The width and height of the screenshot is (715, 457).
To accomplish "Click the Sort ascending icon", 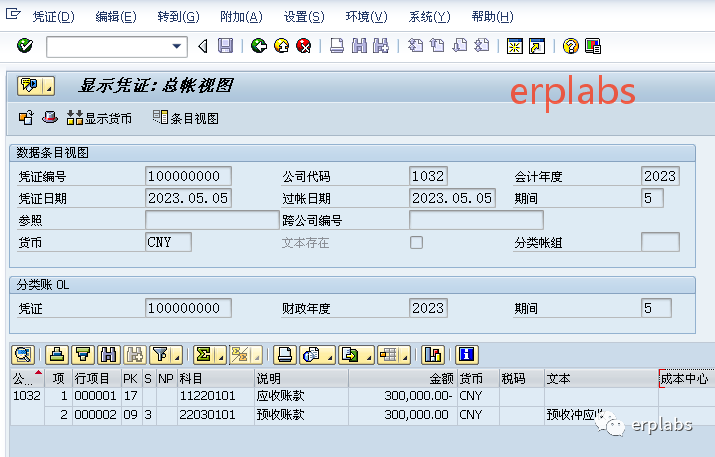I will (57, 355).
